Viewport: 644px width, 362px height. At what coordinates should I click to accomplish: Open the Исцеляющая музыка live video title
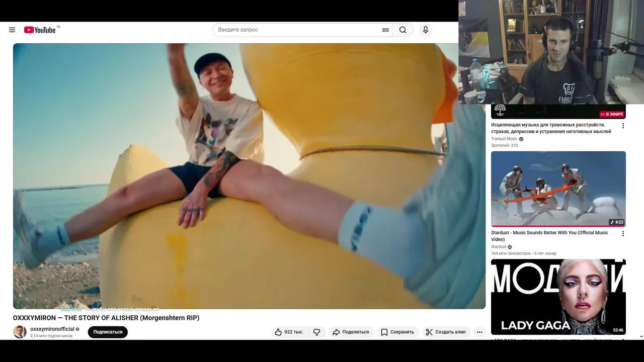point(551,128)
